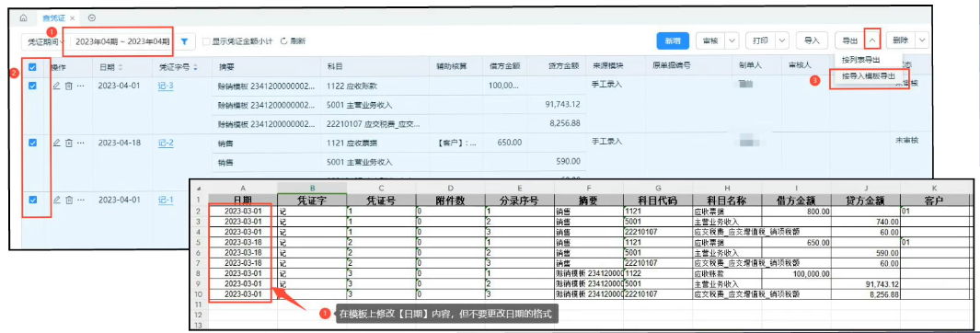Open voucher link 记-3
This screenshot has height=333, width=980.
click(x=166, y=86)
